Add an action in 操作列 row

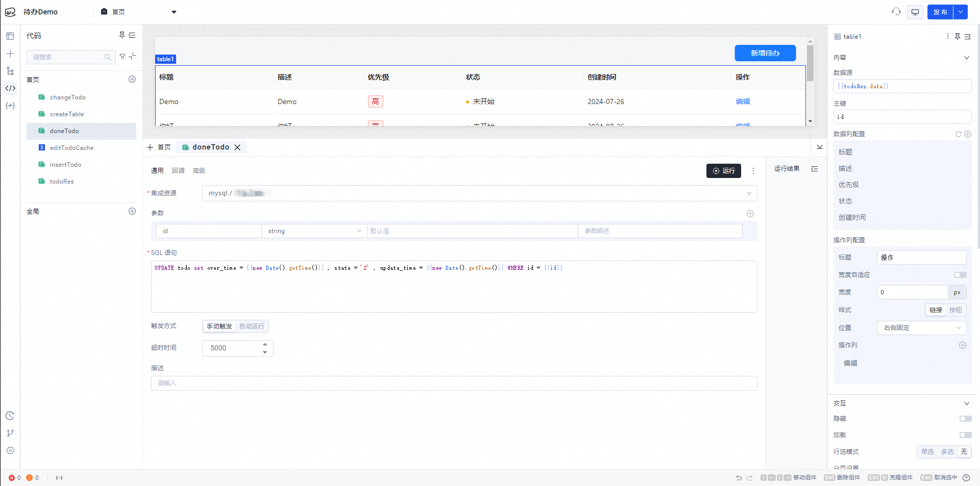click(963, 345)
